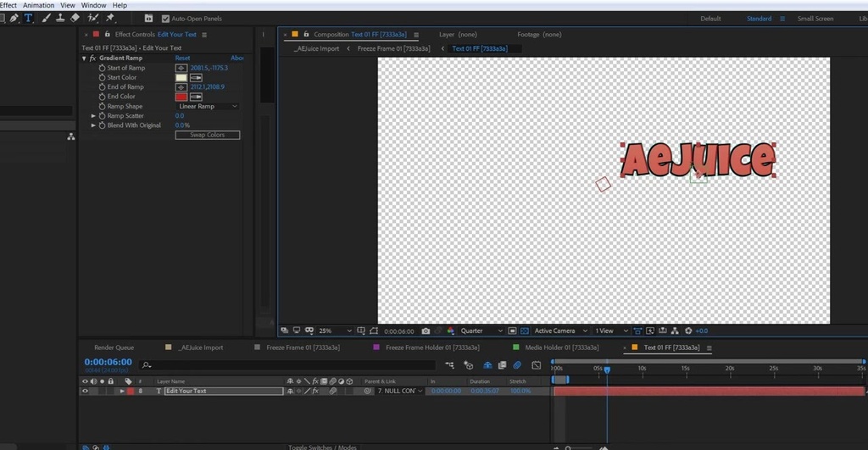Open Show Channel color management icon
The image size is (868, 450).
451,331
